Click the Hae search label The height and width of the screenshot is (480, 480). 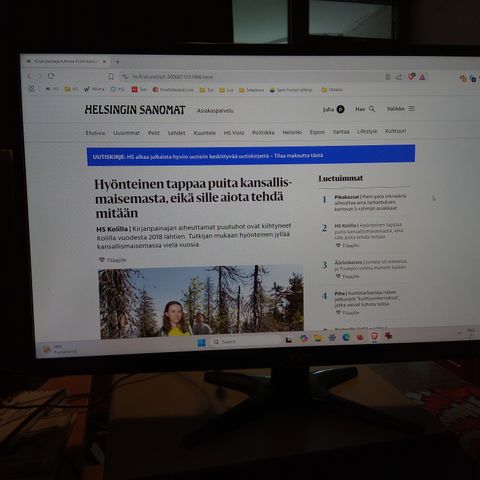click(360, 109)
